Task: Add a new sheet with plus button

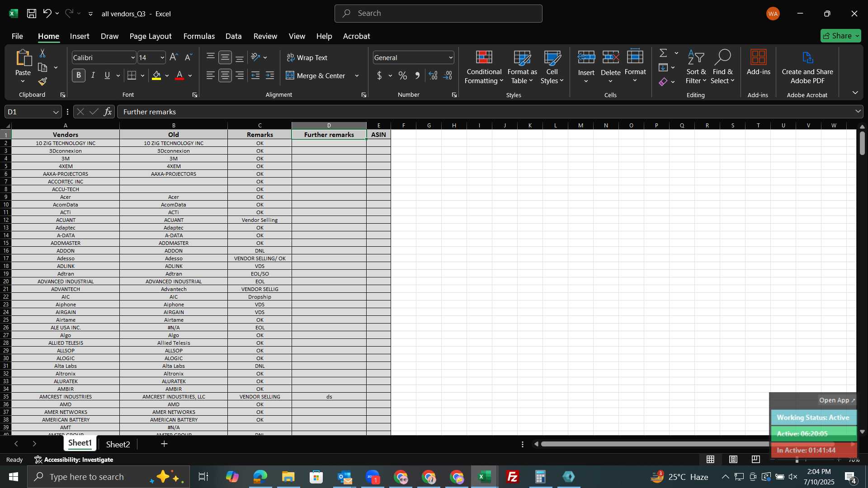Action: tap(164, 444)
